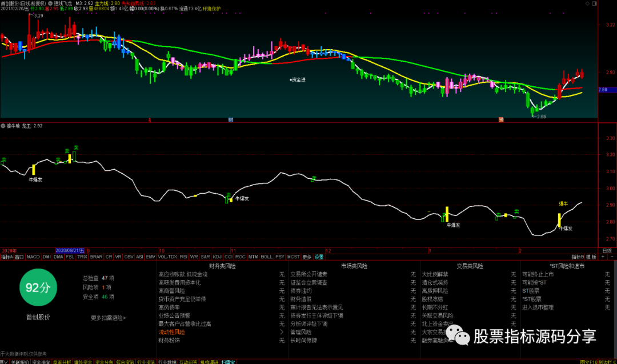617x364 pixels.
Task: Expand the 流动性风险 risk item arrow
Action: pos(282,332)
